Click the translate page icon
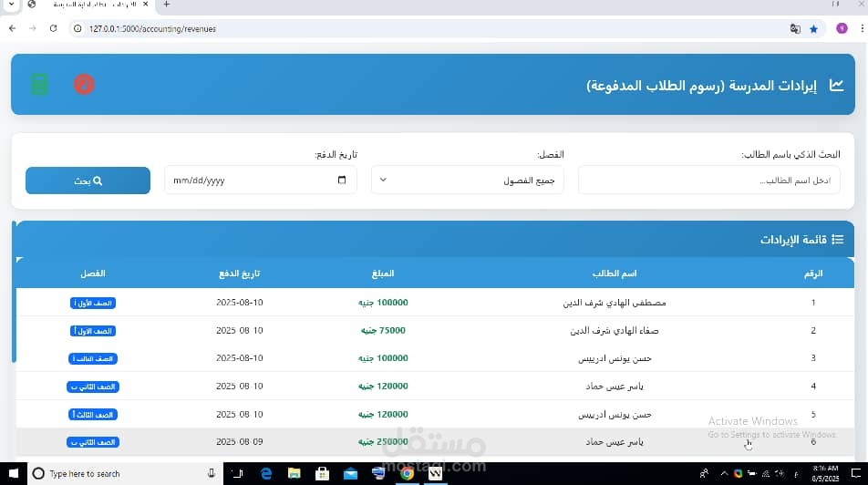 pos(795,29)
